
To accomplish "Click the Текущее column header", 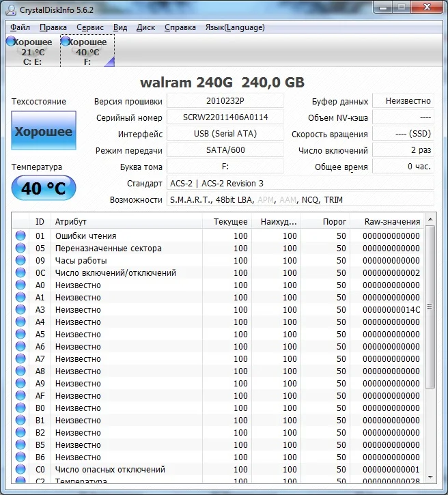I will pyautogui.click(x=227, y=222).
